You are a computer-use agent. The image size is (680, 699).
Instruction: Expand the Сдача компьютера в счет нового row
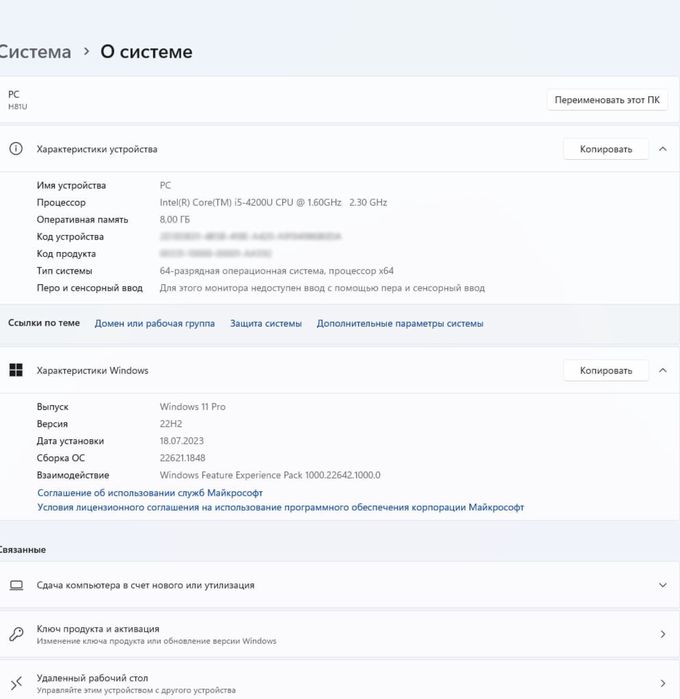(x=662, y=585)
